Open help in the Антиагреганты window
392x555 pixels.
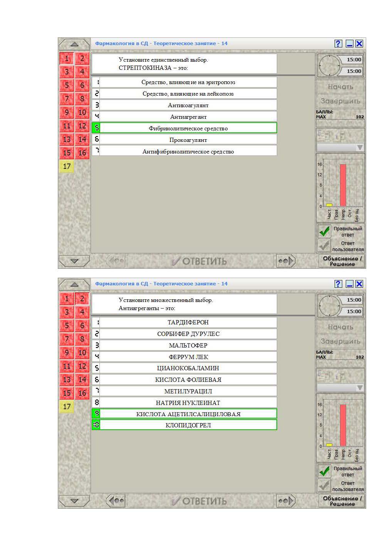338,284
